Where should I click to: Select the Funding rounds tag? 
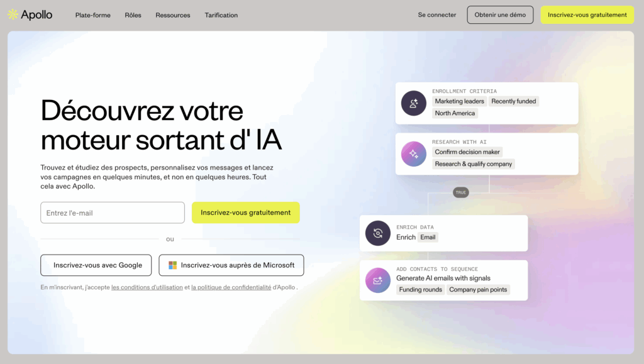pyautogui.click(x=421, y=290)
